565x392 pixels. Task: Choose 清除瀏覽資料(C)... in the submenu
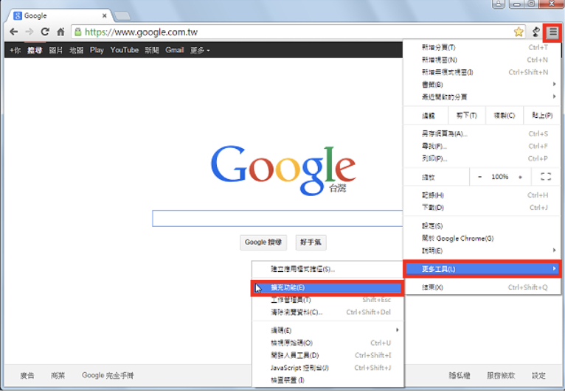328,312
